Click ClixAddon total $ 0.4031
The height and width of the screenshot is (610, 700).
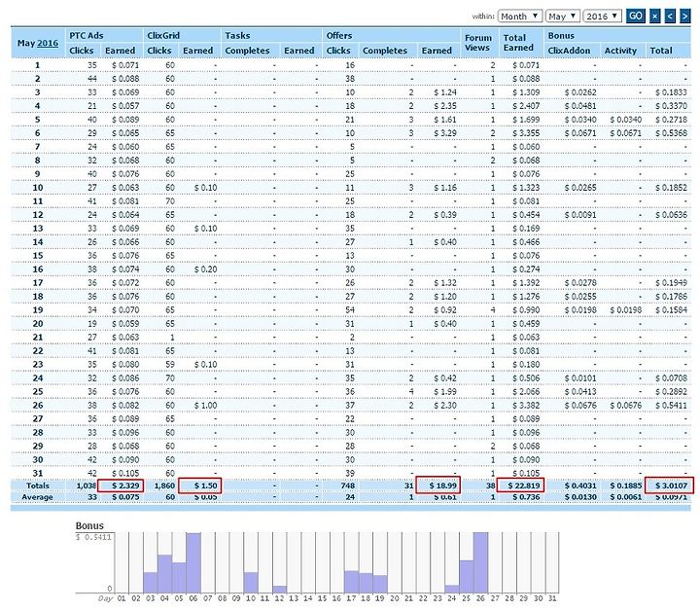click(580, 485)
